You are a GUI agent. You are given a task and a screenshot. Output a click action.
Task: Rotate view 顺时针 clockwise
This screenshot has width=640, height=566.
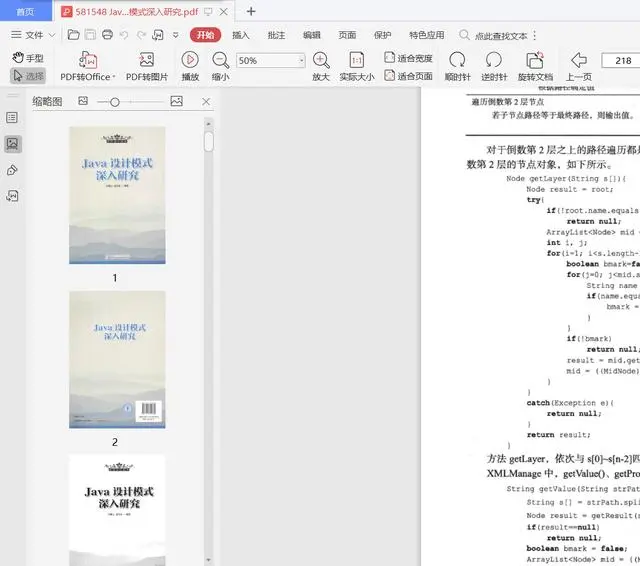tap(458, 66)
